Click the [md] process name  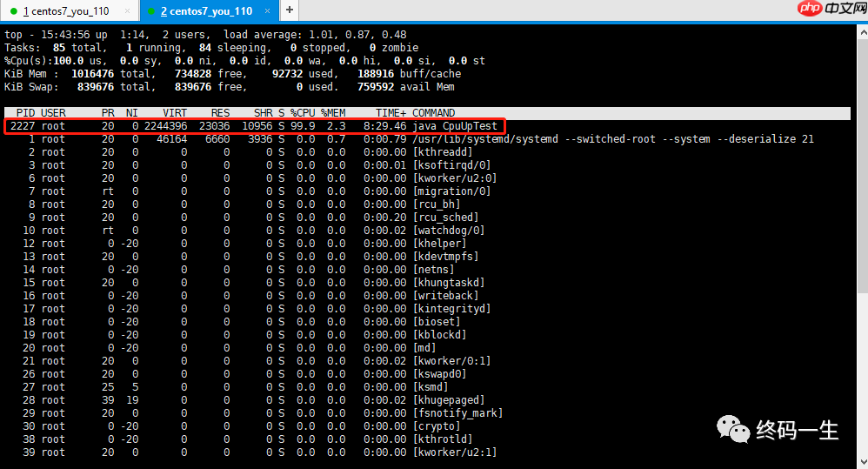coord(424,348)
